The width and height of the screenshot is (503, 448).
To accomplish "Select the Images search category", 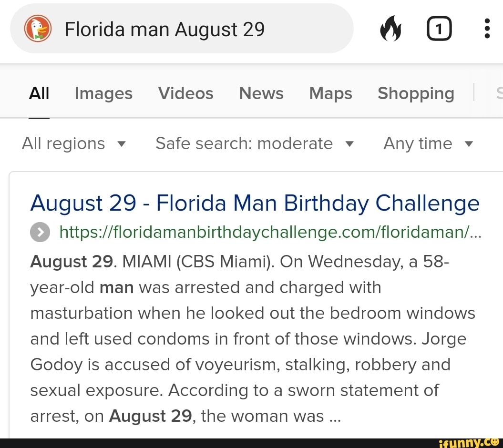I will tap(103, 94).
